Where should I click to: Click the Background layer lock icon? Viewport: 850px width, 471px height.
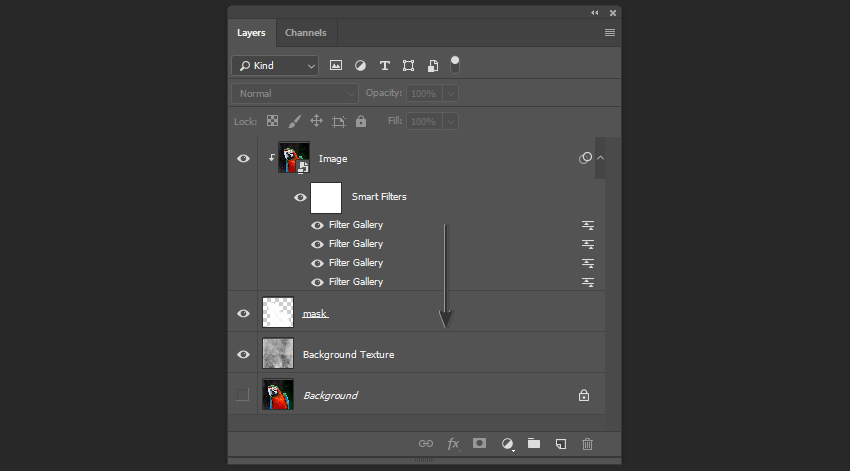(x=584, y=395)
